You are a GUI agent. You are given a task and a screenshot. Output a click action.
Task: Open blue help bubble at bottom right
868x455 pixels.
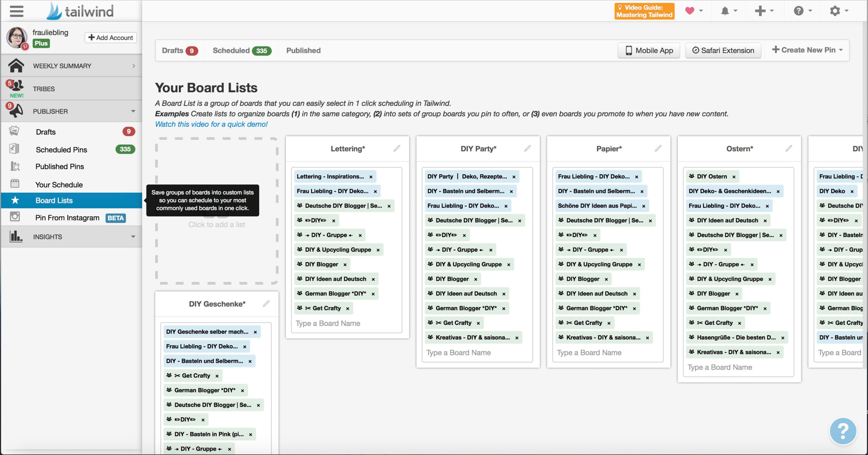tap(843, 431)
